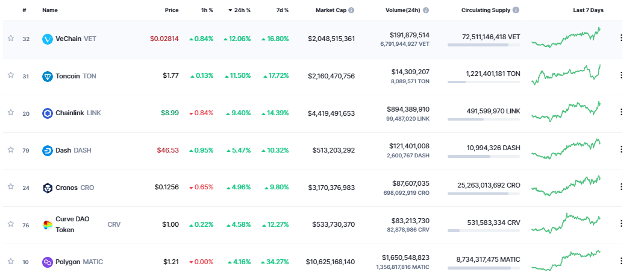Sort by the Market Cap column header
Image resolution: width=644 pixels, height=278 pixels.
click(x=331, y=10)
